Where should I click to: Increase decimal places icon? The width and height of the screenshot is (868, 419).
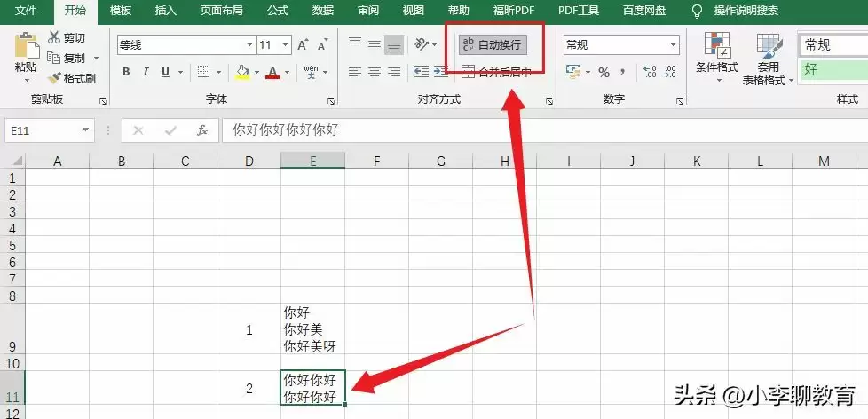[x=650, y=72]
